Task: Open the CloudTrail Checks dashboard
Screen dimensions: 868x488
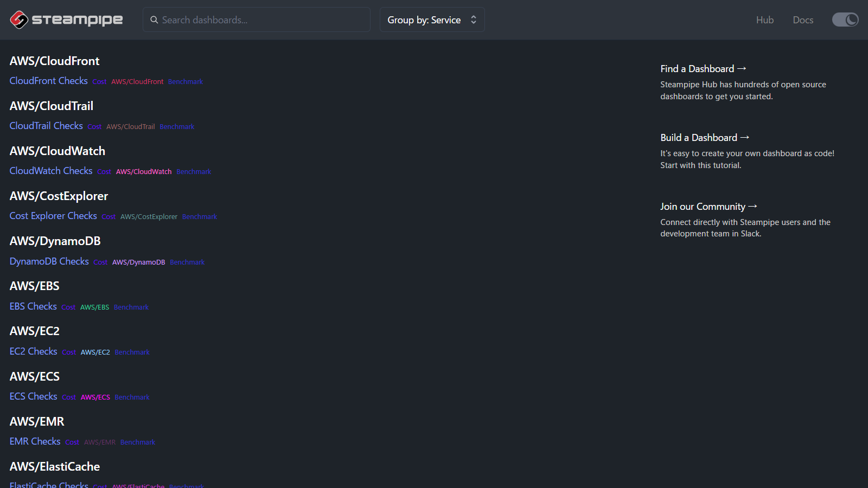Action: 46,126
